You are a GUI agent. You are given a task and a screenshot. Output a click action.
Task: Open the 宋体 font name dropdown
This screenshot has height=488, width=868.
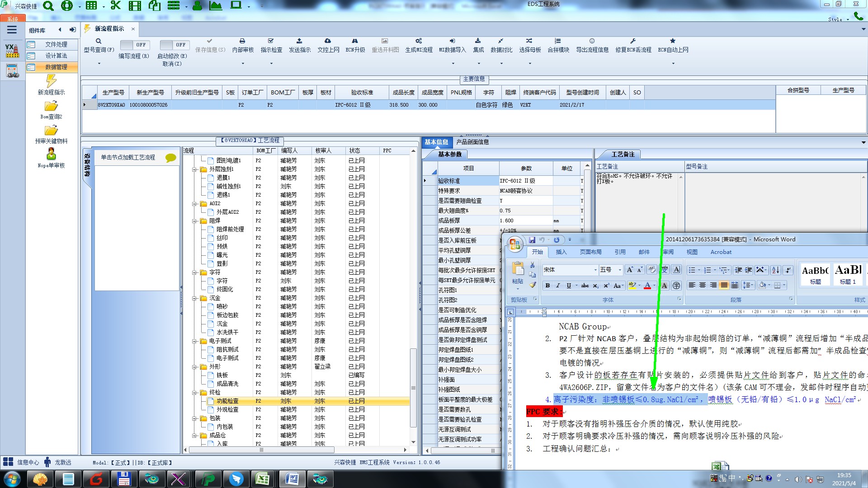pos(595,270)
